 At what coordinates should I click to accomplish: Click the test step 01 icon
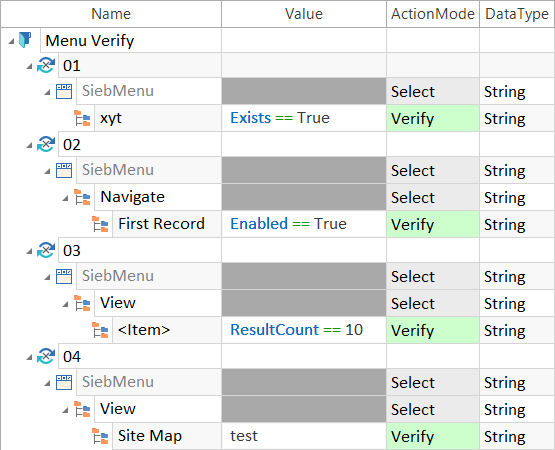[46, 65]
